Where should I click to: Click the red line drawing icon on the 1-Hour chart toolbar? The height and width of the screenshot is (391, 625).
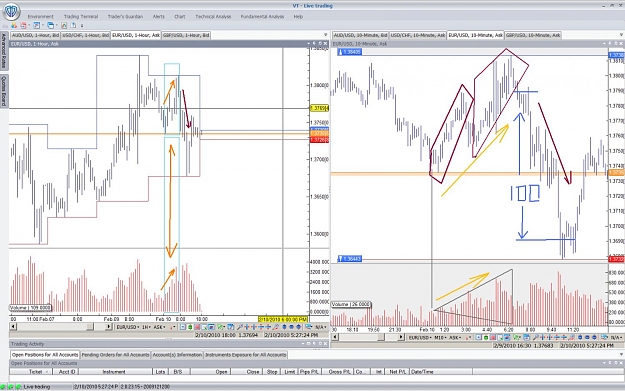[x=275, y=327]
